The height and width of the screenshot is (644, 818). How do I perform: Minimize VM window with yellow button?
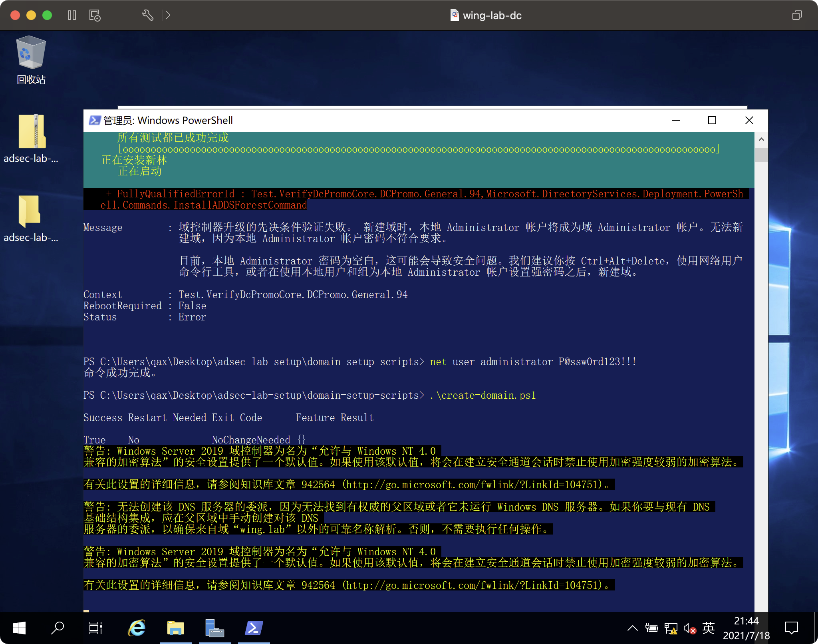tap(31, 15)
